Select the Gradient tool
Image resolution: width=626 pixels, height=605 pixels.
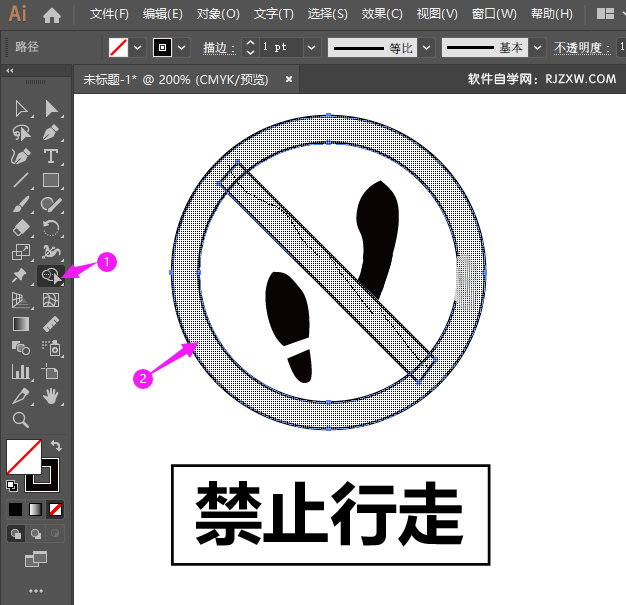click(21, 324)
